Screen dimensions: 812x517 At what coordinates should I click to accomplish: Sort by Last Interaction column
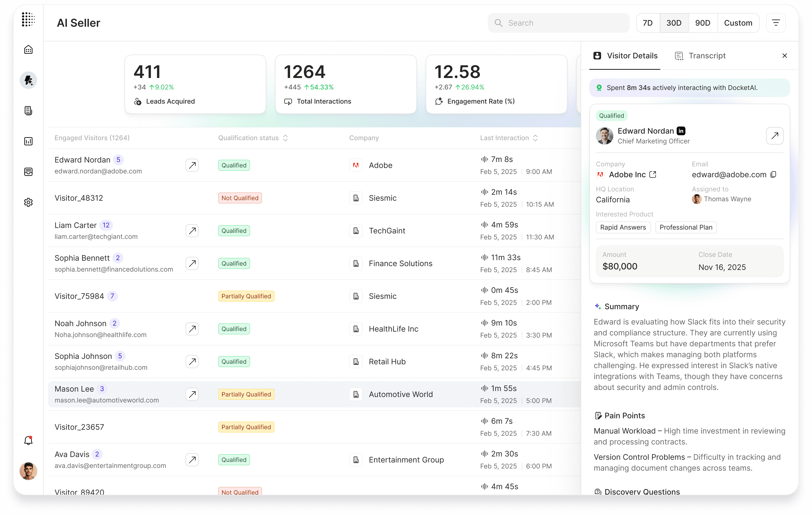pos(535,138)
